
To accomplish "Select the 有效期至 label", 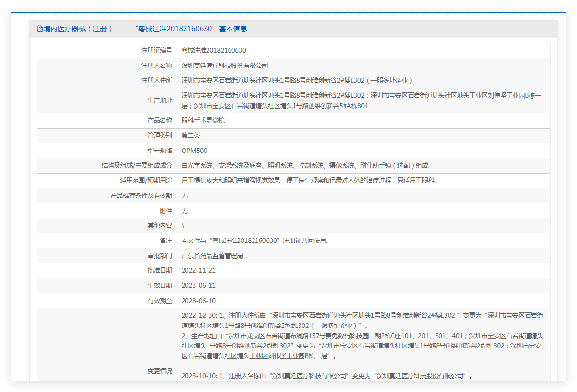I will click(x=160, y=301).
